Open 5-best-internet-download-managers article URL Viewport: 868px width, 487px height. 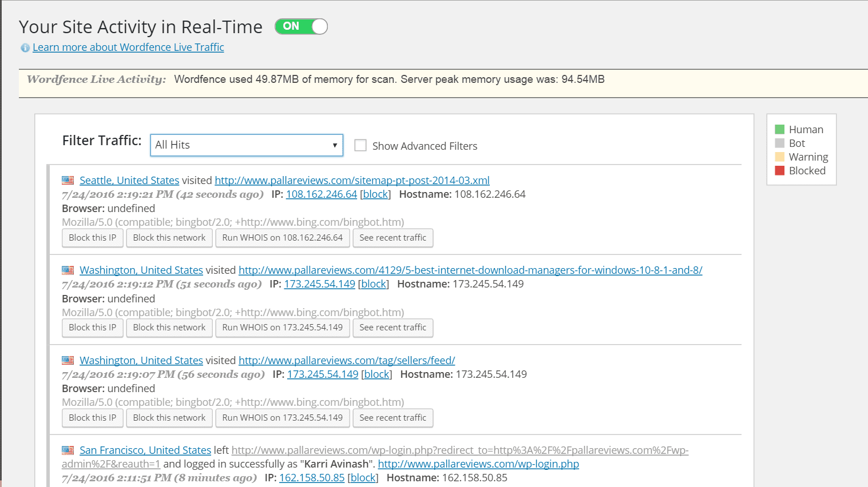[x=470, y=270]
